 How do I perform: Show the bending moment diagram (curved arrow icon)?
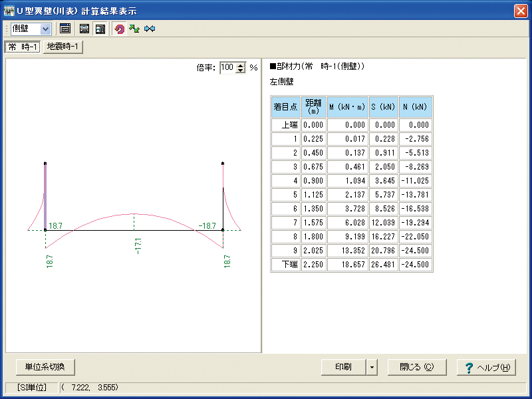tap(119, 29)
